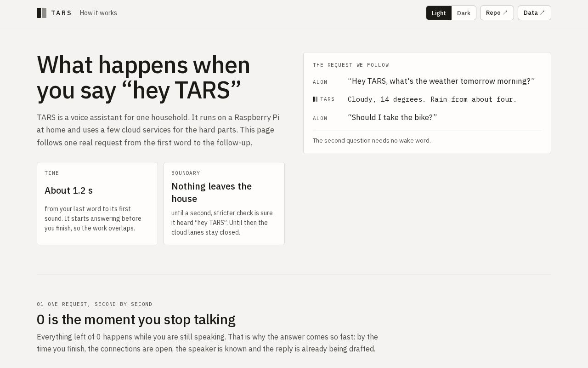
Task: Click the small TARS speaker icon in conversation
Action: (315, 99)
